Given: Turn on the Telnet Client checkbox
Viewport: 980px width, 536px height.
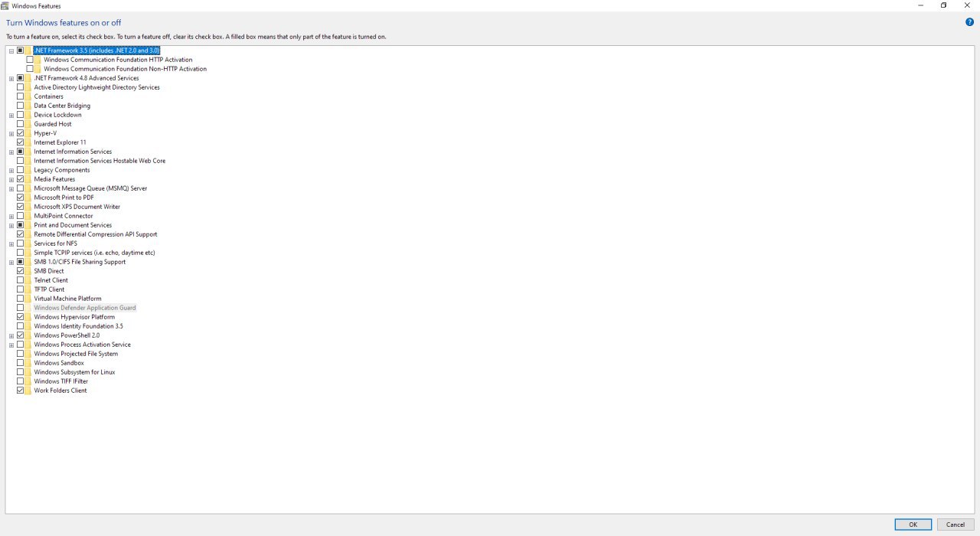Looking at the screenshot, I should point(20,280).
